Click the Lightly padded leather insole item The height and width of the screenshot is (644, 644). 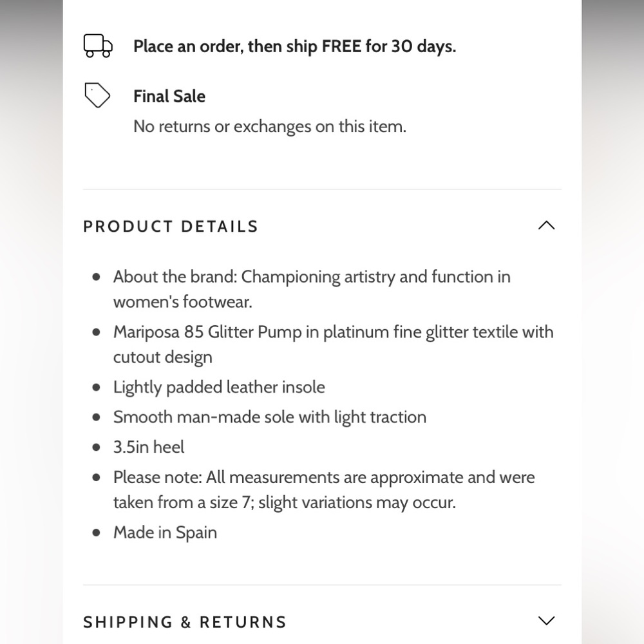[219, 387]
